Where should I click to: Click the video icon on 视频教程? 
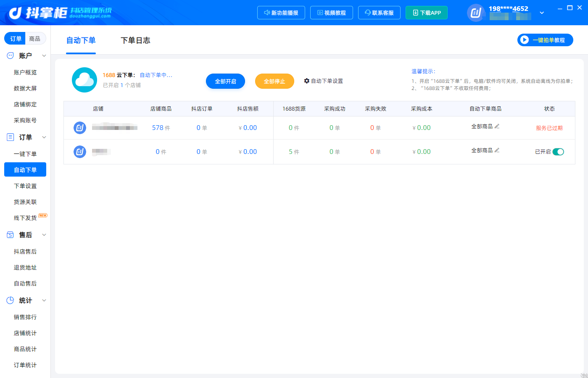[320, 13]
